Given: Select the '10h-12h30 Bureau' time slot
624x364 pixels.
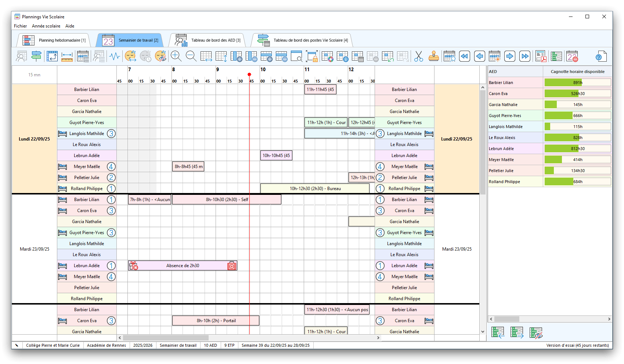Looking at the screenshot, I should (315, 189).
